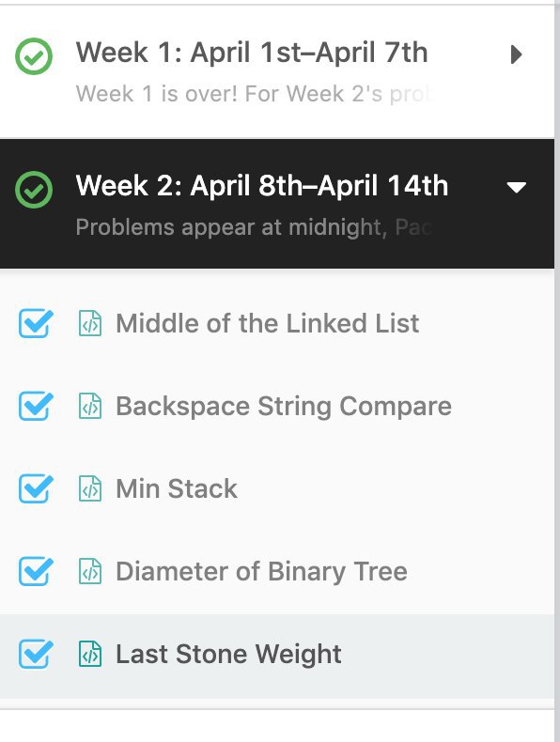The height and width of the screenshot is (742, 560).
Task: Click the green completion check icon for Week 2
Action: (x=34, y=190)
